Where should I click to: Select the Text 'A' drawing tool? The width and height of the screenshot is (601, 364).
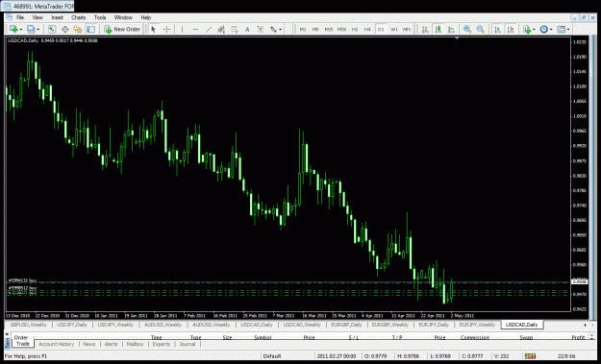point(247,29)
